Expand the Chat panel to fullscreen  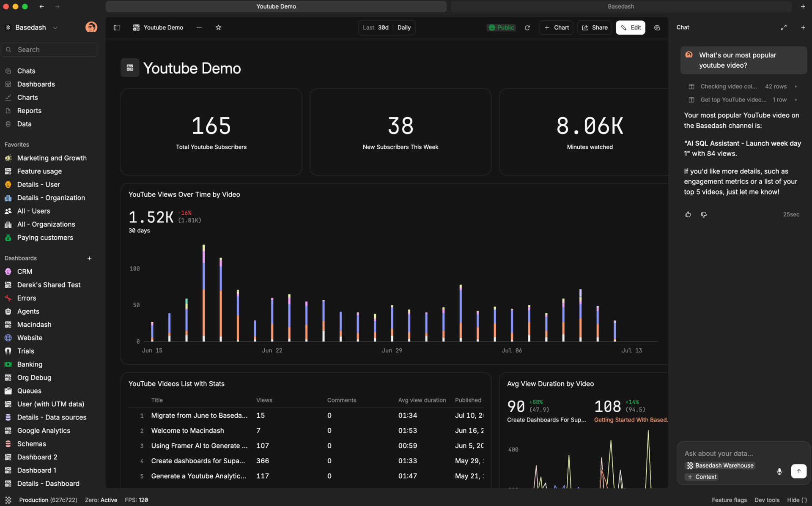tap(784, 27)
